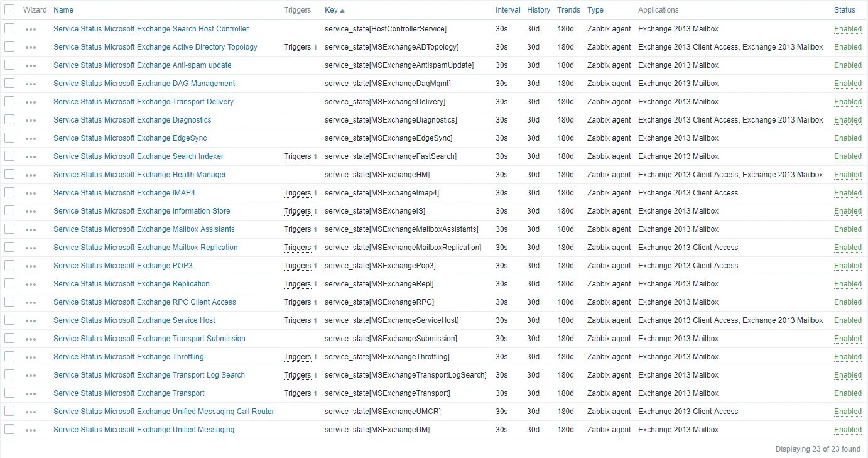Open wizard dots for Exchange Unified Messaging item
Screen dimensions: 868x458
[31, 430]
